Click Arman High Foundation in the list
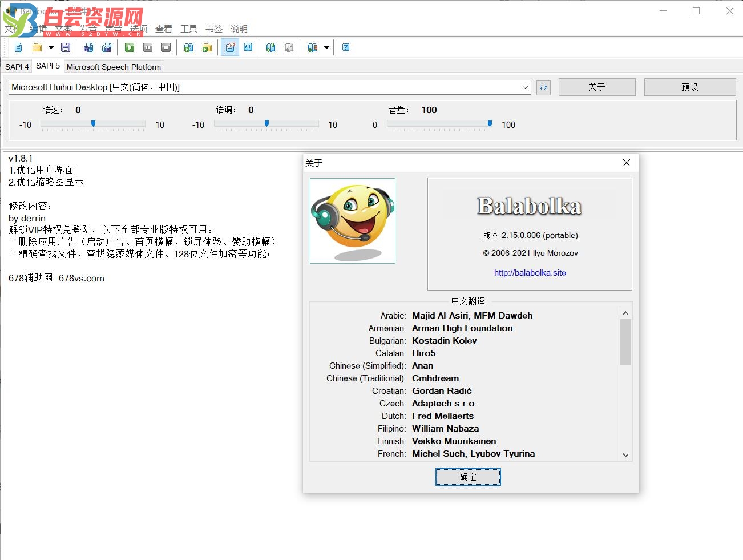The width and height of the screenshot is (743, 560). pyautogui.click(x=462, y=328)
